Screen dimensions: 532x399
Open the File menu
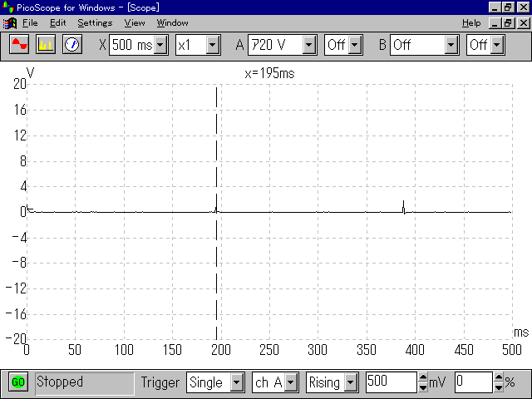point(30,23)
